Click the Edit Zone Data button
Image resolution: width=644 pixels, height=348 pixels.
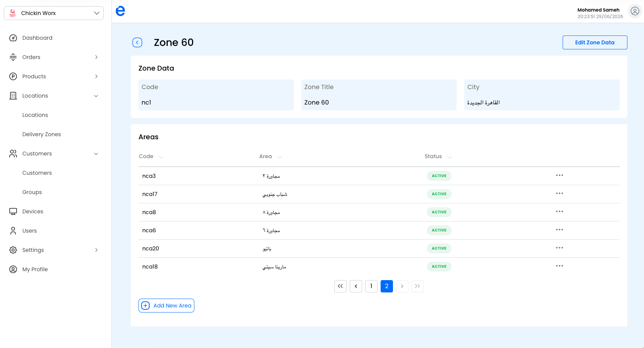(x=595, y=42)
